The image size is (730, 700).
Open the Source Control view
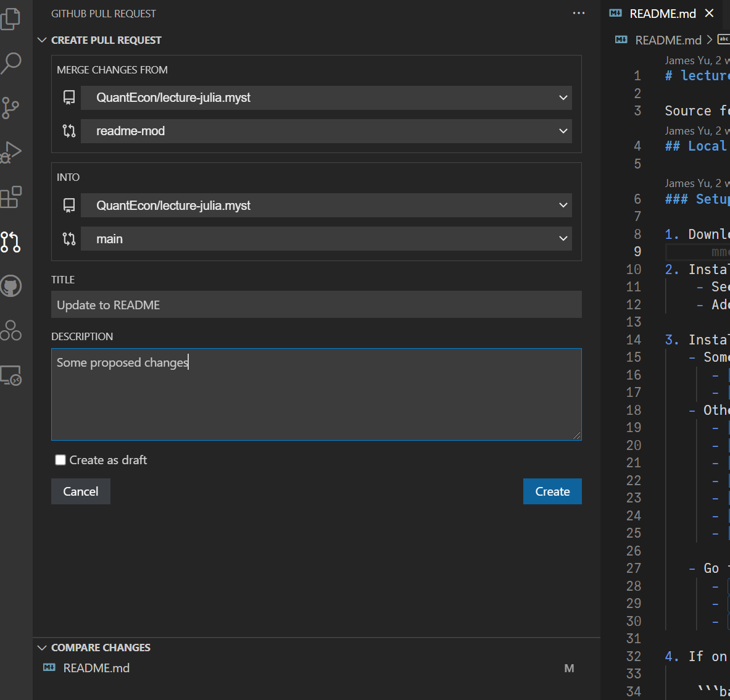tap(11, 108)
